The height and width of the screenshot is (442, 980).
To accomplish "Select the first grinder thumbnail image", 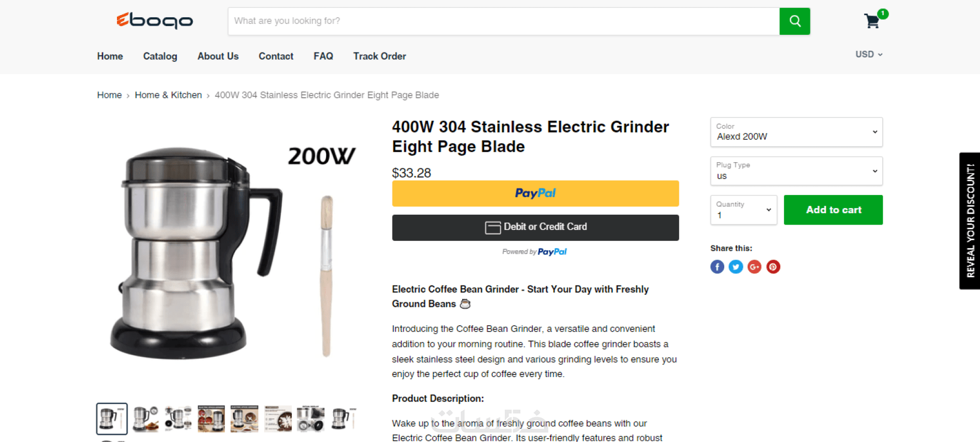I will click(x=112, y=419).
